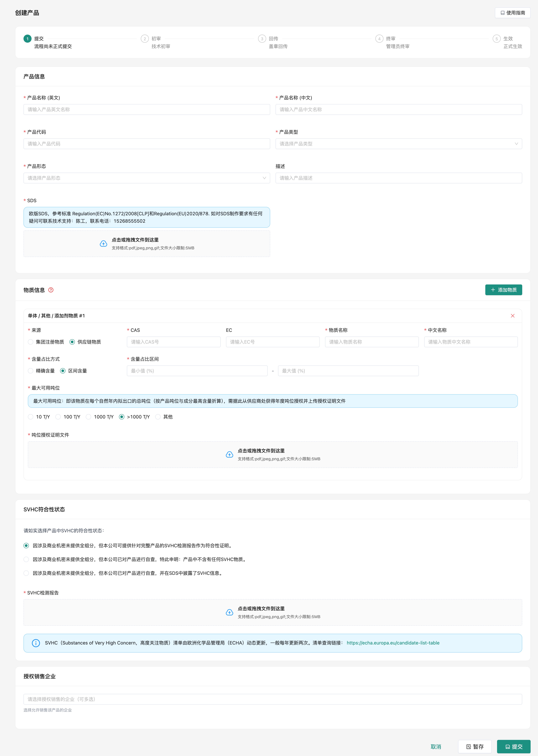The width and height of the screenshot is (538, 756).
Task: Click the info icon in SVHC notice
Action: pos(36,643)
